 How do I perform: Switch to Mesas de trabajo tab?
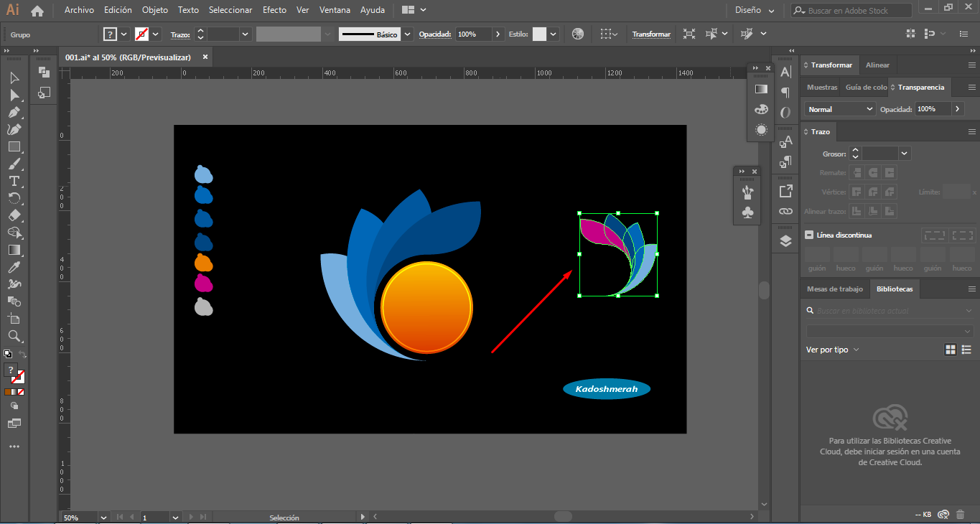834,289
